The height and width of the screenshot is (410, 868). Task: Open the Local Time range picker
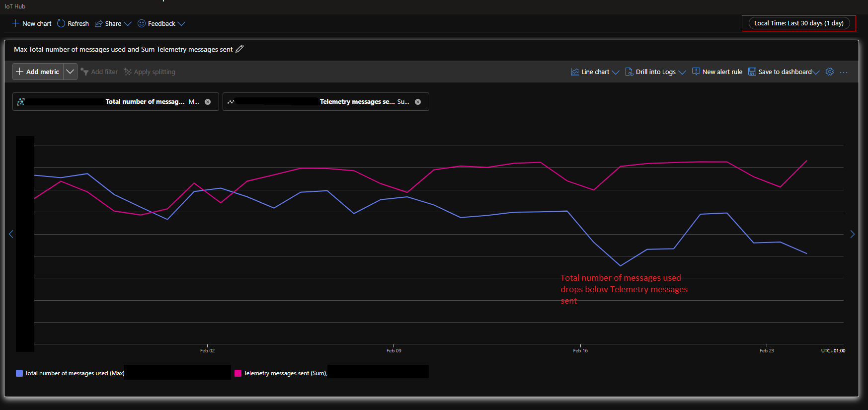[799, 23]
